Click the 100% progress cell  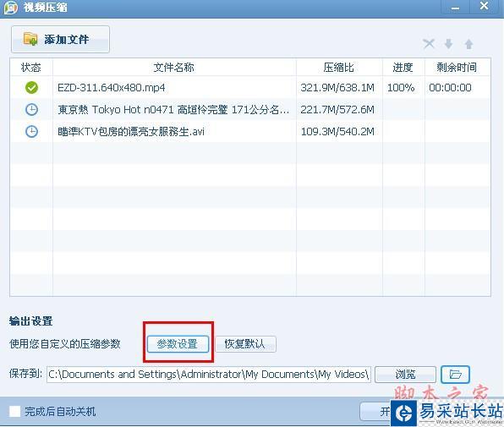coord(401,88)
